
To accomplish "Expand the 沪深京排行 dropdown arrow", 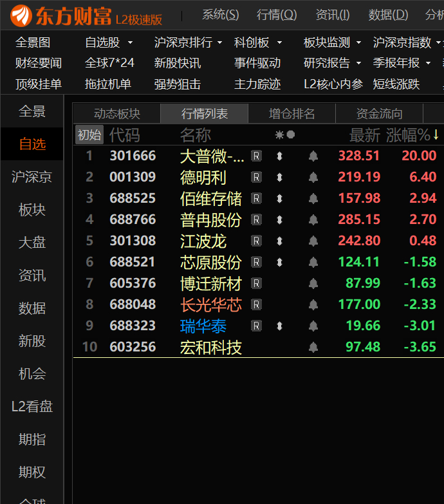I will tap(220, 42).
